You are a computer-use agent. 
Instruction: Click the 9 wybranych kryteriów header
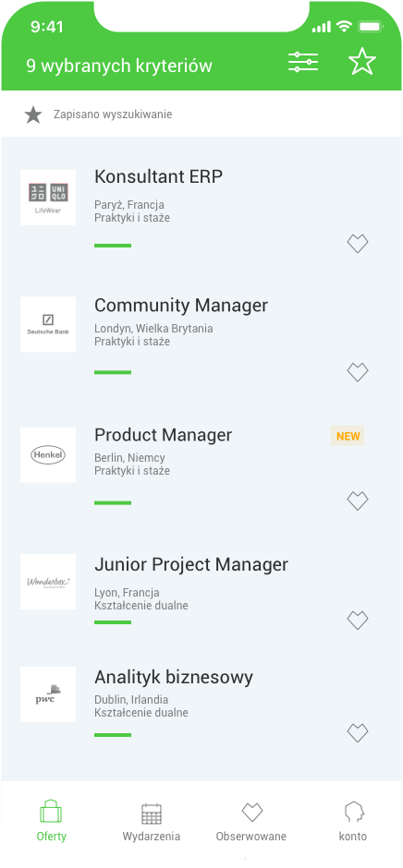[119, 66]
